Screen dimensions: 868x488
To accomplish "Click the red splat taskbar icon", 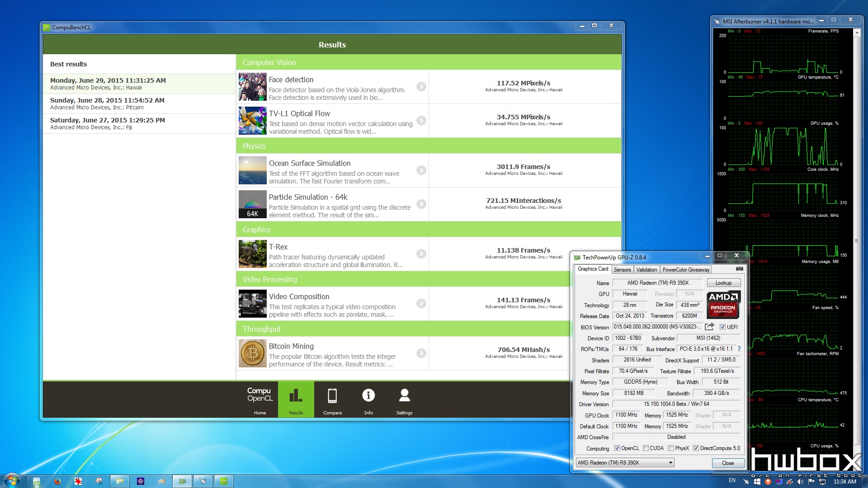I will point(78,481).
